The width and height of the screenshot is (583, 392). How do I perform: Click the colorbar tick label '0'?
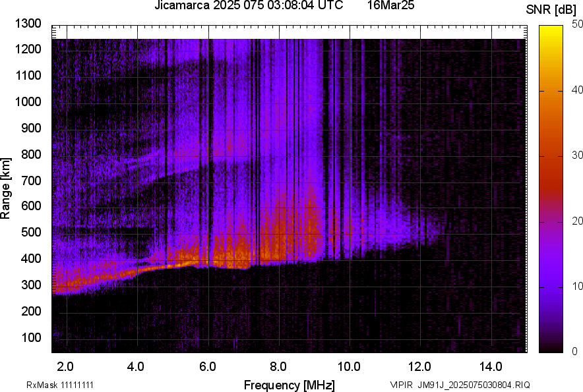[575, 351]
